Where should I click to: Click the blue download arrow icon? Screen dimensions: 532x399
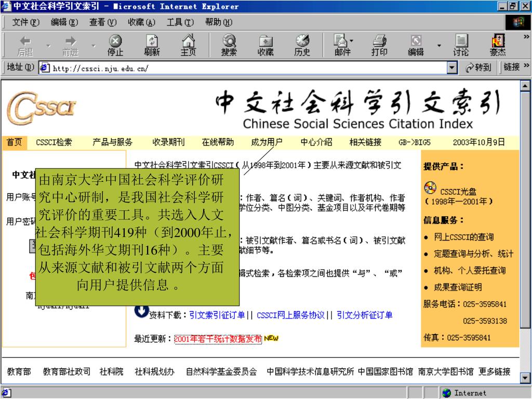click(141, 311)
